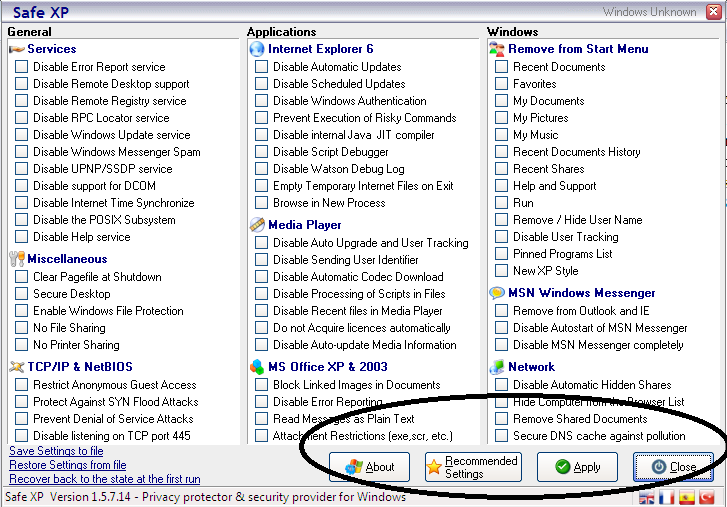This screenshot has height=507, width=727.
Task: Tick Disable Autostart of MSN Messenger
Action: (501, 328)
